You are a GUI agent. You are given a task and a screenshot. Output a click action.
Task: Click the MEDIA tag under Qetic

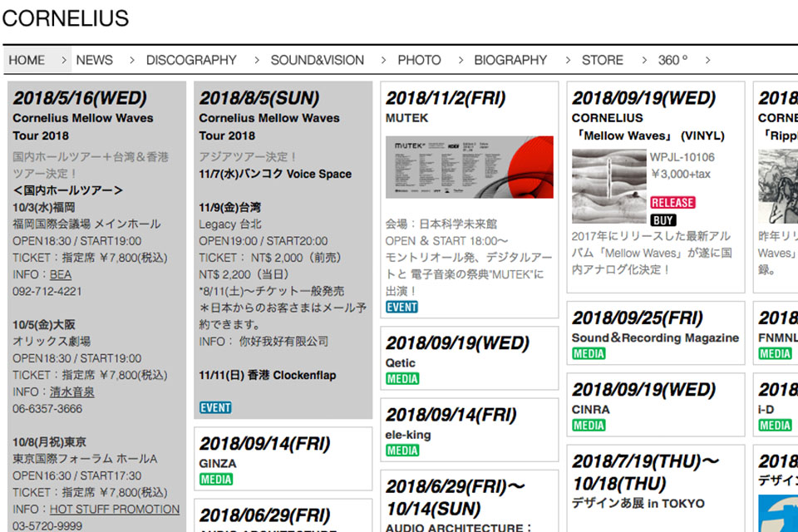tap(402, 379)
